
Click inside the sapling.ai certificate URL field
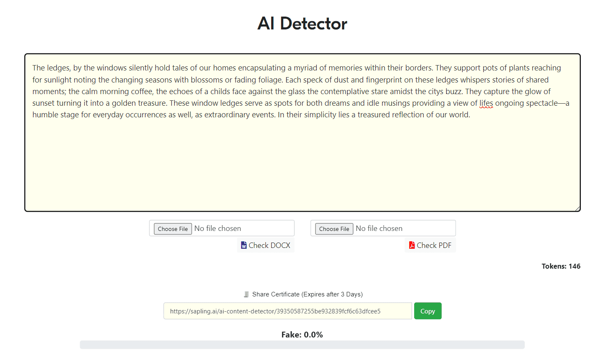(288, 311)
